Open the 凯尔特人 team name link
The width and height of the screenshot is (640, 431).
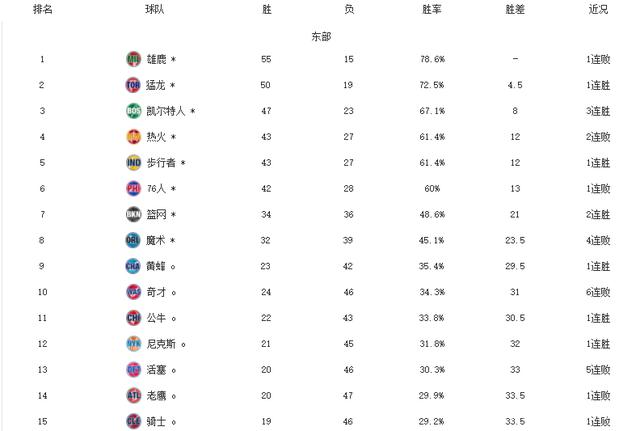pos(166,111)
